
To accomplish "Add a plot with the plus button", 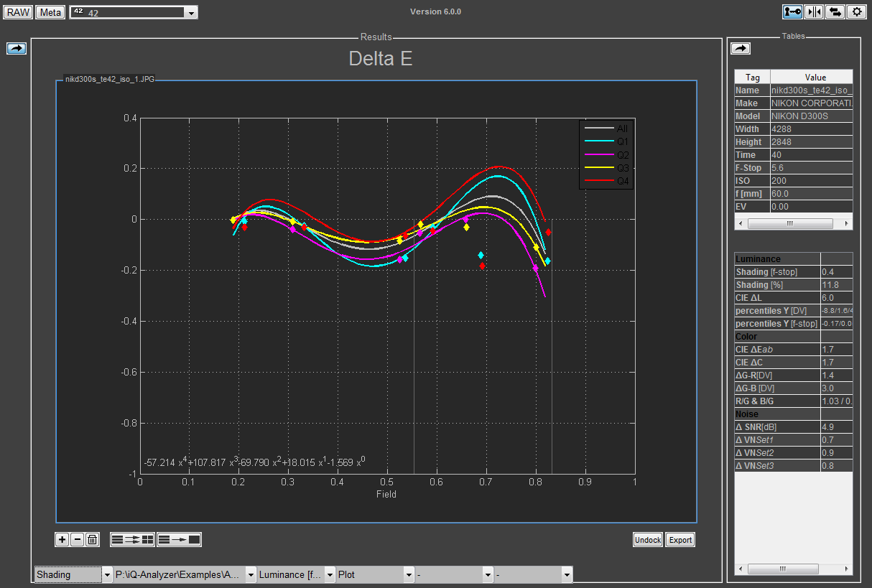I will click(62, 540).
